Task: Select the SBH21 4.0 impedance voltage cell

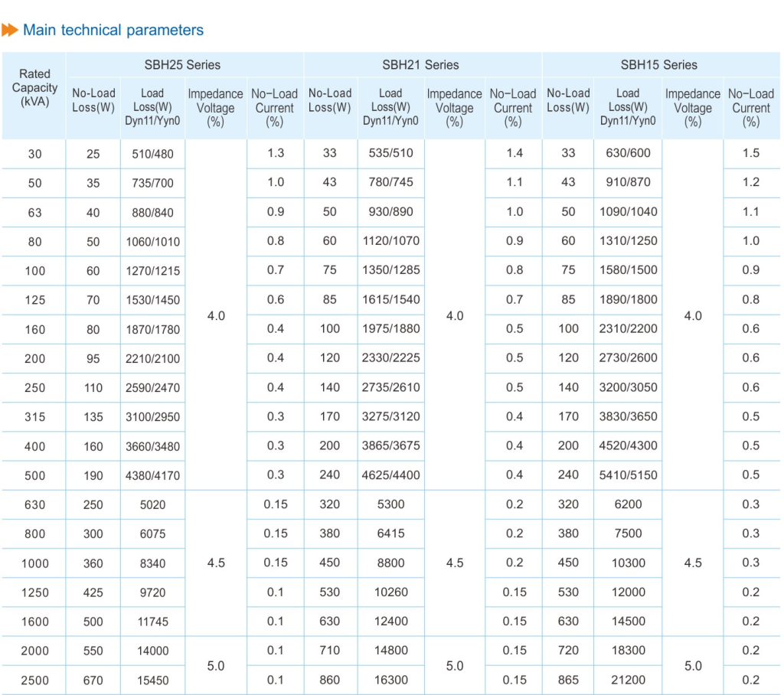Action: (455, 316)
